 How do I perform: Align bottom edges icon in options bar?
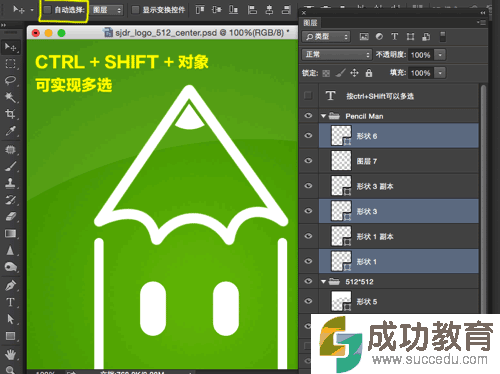234,10
